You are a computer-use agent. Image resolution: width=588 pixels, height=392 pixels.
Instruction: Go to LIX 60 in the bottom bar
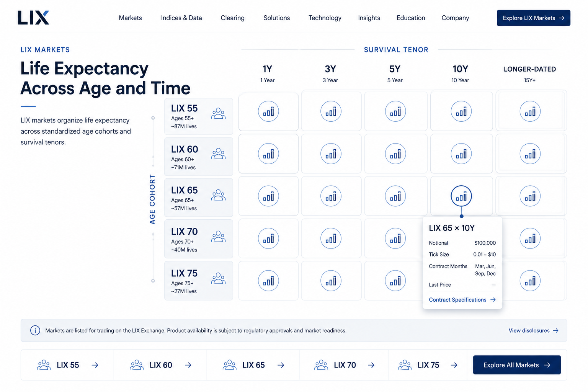click(160, 365)
